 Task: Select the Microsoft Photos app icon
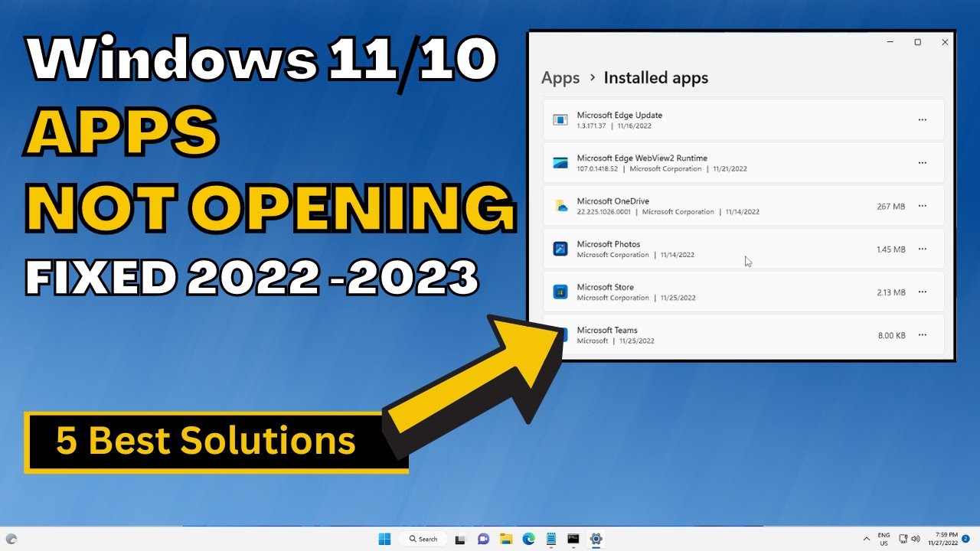pyautogui.click(x=560, y=249)
